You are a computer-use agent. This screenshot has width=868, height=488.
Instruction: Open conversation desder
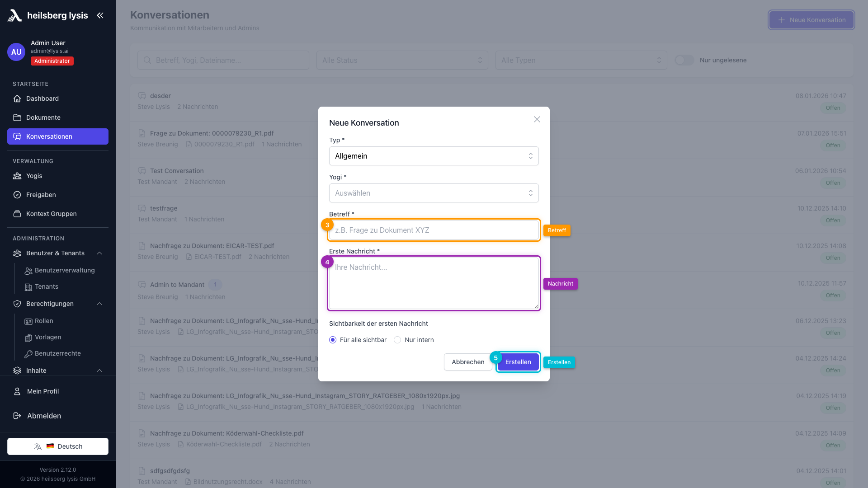pyautogui.click(x=492, y=102)
